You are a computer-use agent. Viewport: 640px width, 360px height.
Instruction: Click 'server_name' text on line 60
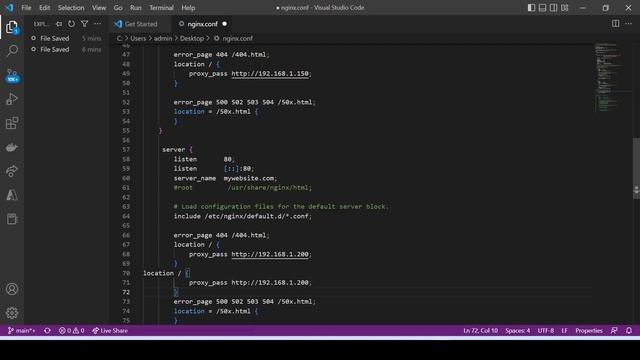195,178
